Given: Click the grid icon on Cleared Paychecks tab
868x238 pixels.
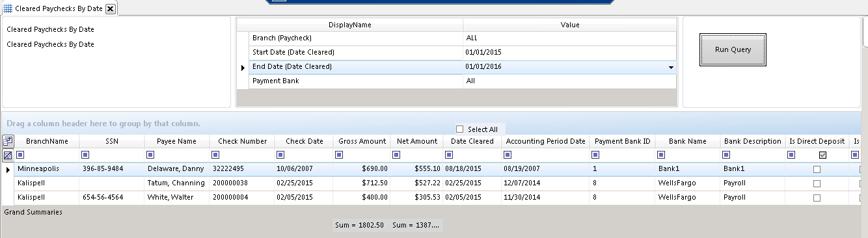Looking at the screenshot, I should [8, 8].
